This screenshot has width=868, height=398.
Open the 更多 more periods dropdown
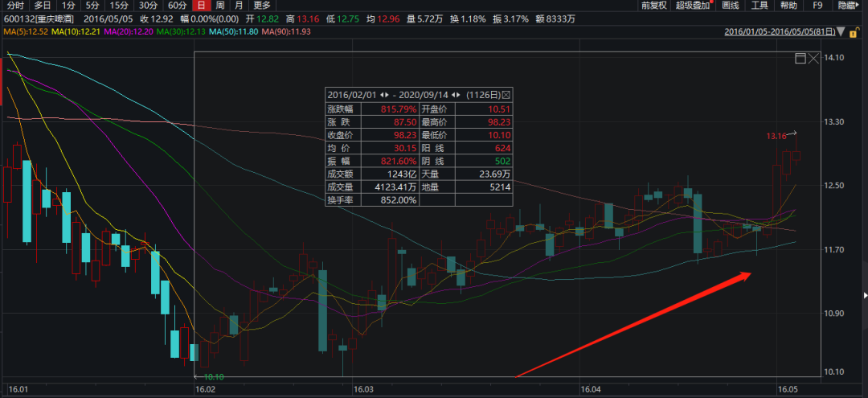click(x=262, y=6)
